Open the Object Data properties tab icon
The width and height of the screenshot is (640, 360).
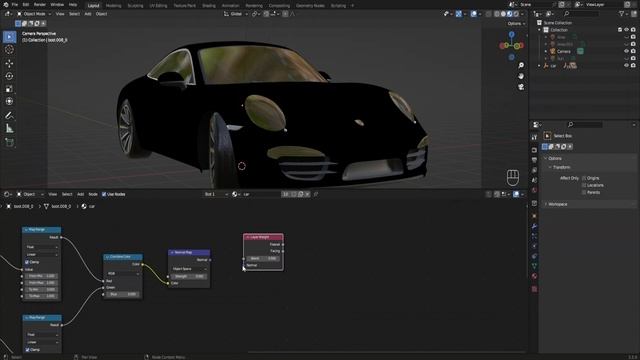534,266
